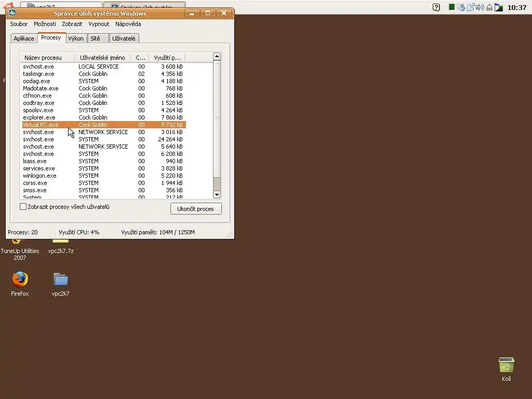This screenshot has width=532, height=399.
Task: Click the Task Manager title bar icon
Action: click(x=12, y=13)
